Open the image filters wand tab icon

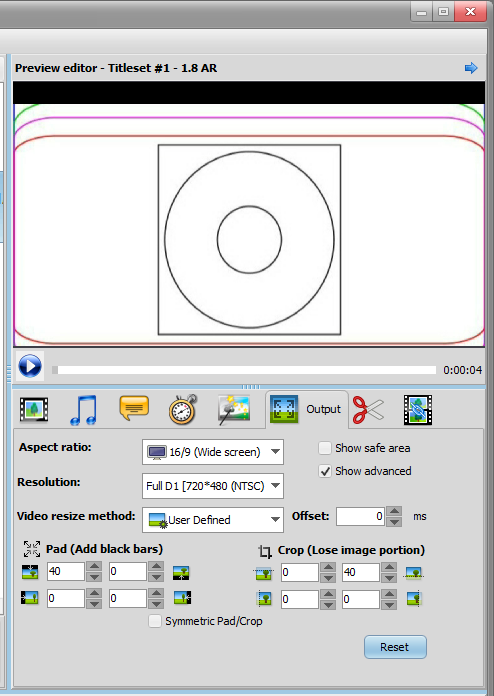click(234, 409)
